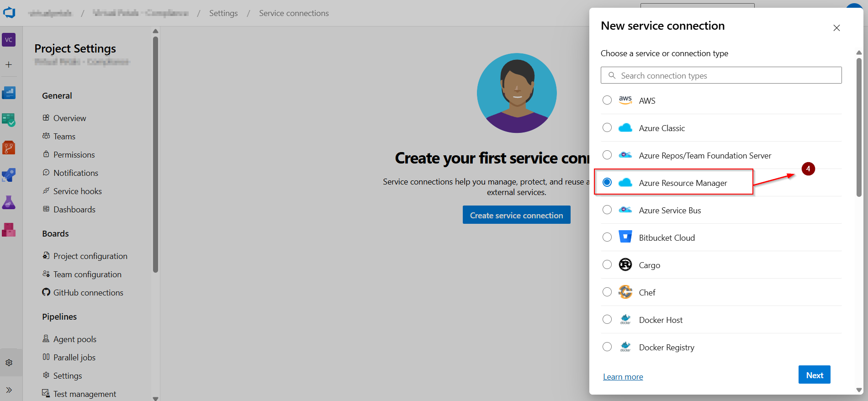Click the GitHub octocat icon in settings menu
This screenshot has height=401, width=868.
coord(46,292)
